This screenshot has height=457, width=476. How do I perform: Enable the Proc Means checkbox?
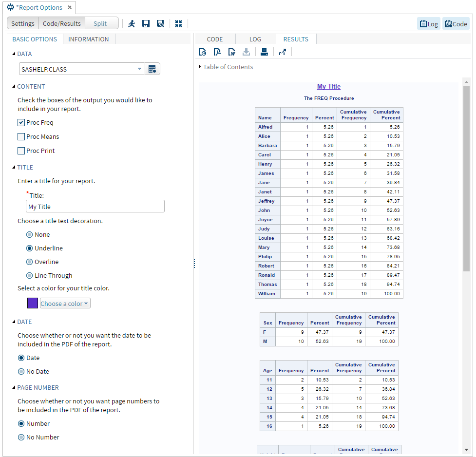click(21, 137)
